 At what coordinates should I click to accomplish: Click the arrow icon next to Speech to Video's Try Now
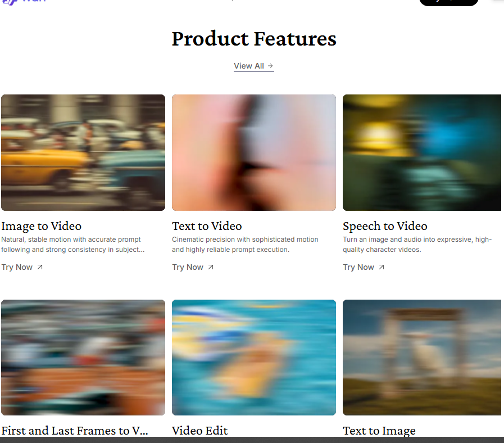[382, 267]
